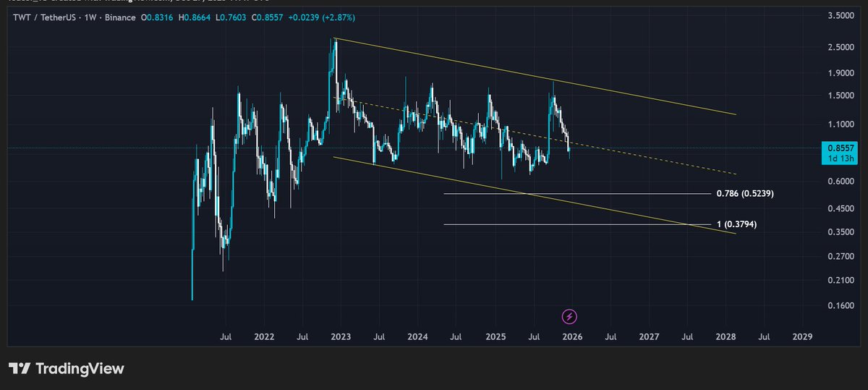Click 0.3500 on the price axis
This screenshot has width=868, height=390.
840,232
